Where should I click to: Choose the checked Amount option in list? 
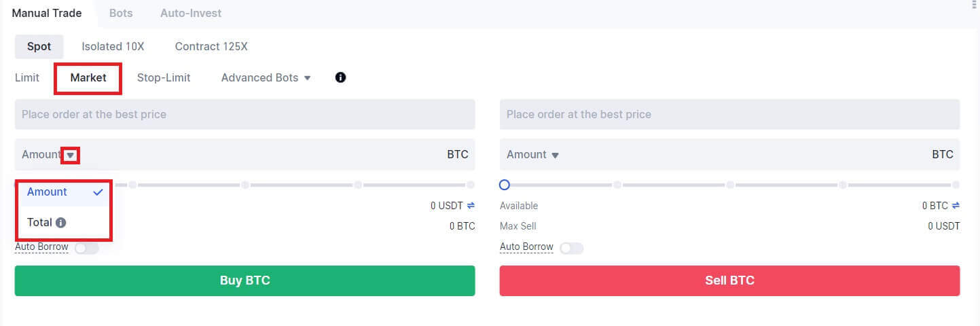click(48, 192)
